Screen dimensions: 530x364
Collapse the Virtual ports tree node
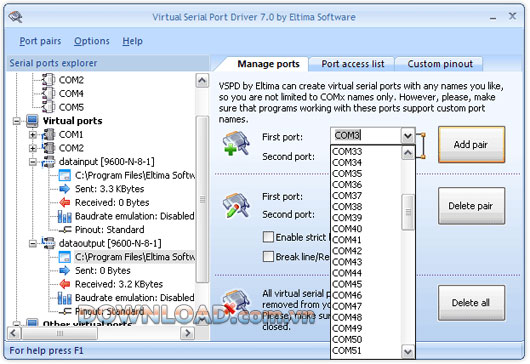point(17,121)
